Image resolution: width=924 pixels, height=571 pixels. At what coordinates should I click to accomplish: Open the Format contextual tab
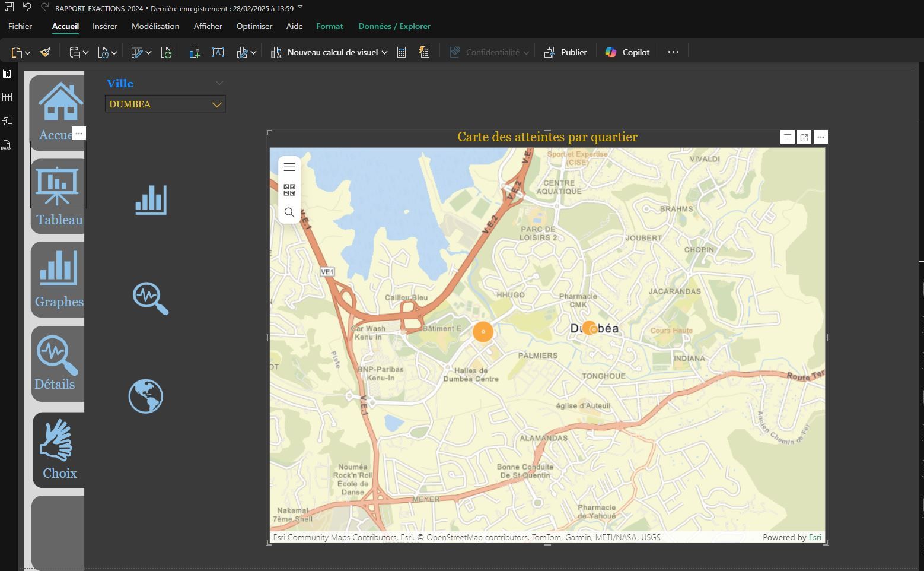330,26
